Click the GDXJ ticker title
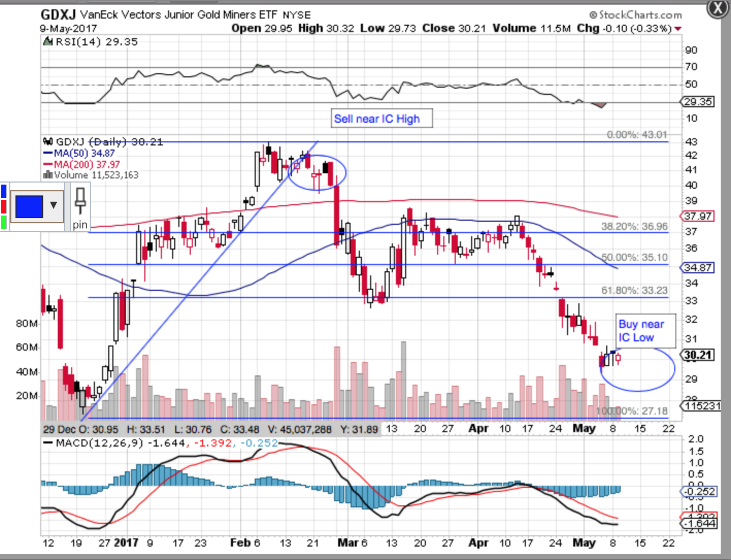 (x=58, y=14)
